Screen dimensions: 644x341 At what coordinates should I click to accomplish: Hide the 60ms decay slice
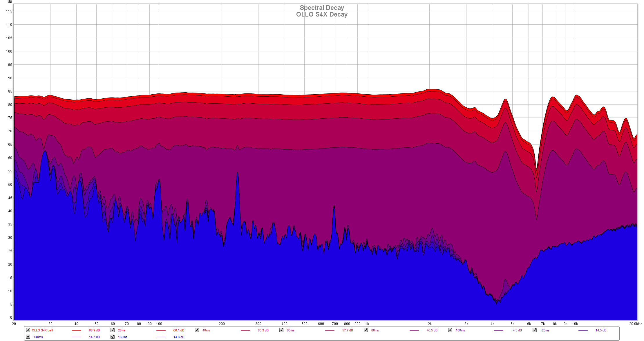pos(281,330)
